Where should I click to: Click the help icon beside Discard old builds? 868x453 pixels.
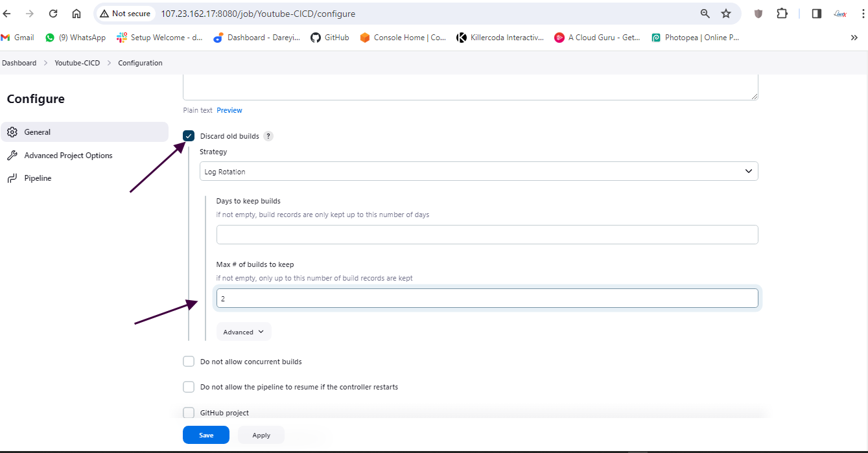268,136
